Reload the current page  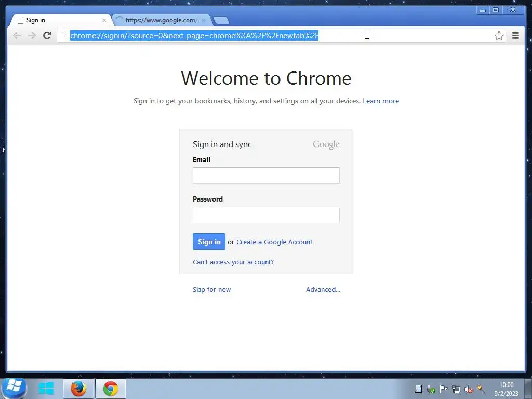click(47, 35)
